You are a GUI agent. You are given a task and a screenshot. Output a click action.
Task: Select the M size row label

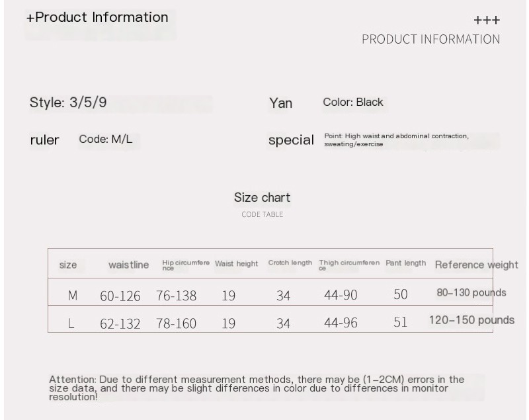pos(73,296)
